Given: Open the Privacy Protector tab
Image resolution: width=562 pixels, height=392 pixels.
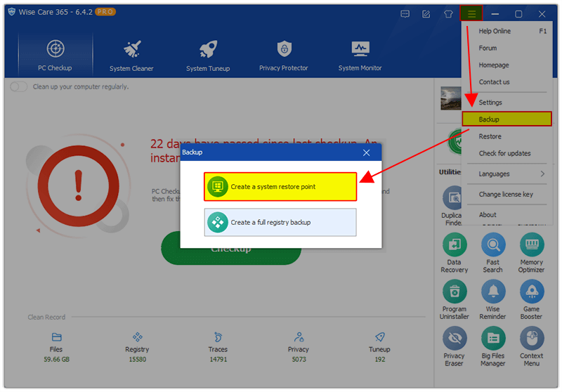Looking at the screenshot, I should [x=284, y=55].
